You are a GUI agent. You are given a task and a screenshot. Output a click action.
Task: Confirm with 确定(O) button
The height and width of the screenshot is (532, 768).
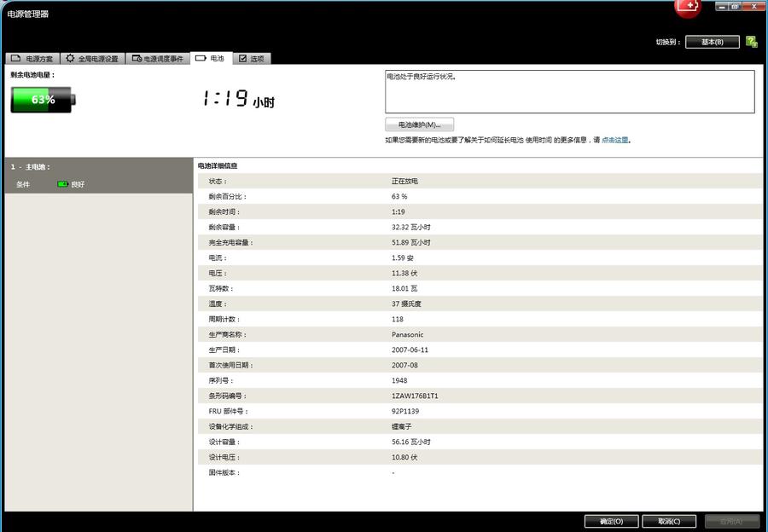coord(611,521)
